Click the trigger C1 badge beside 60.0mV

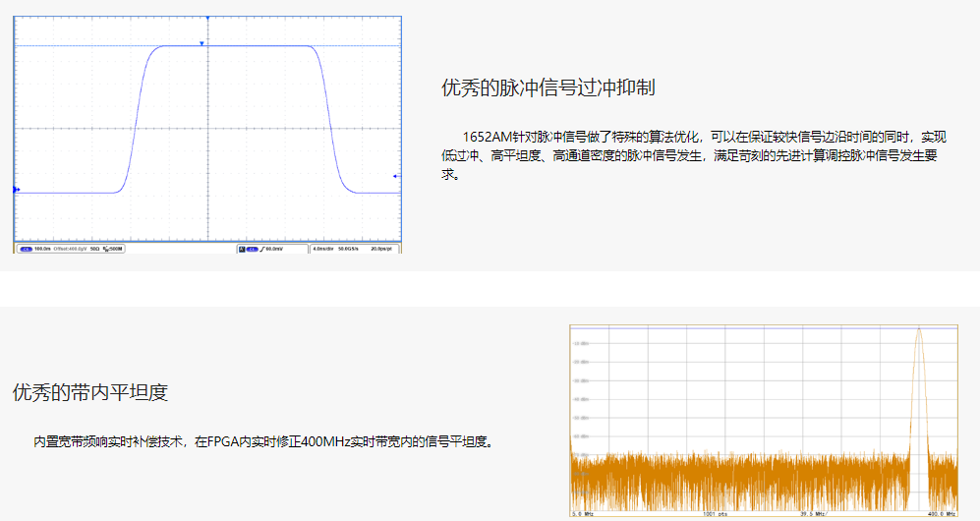[252, 249]
